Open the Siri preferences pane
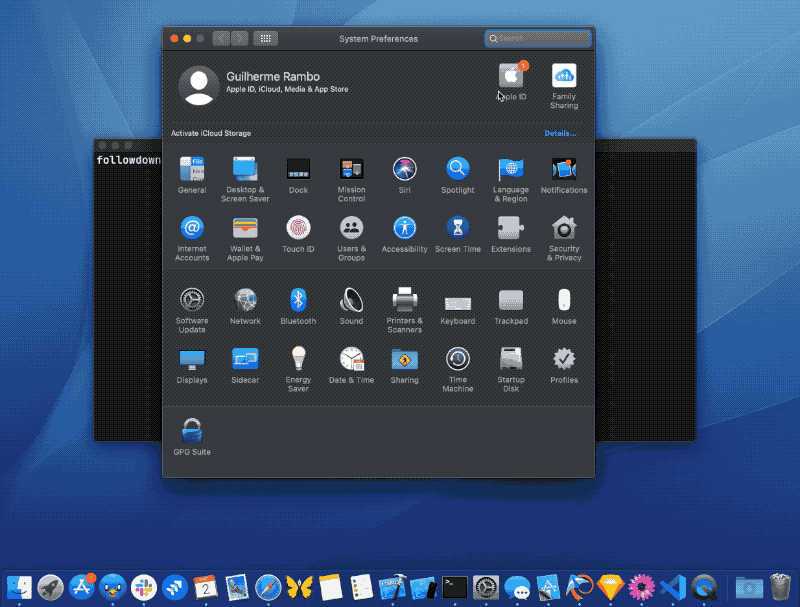The height and width of the screenshot is (607, 800). (x=405, y=169)
